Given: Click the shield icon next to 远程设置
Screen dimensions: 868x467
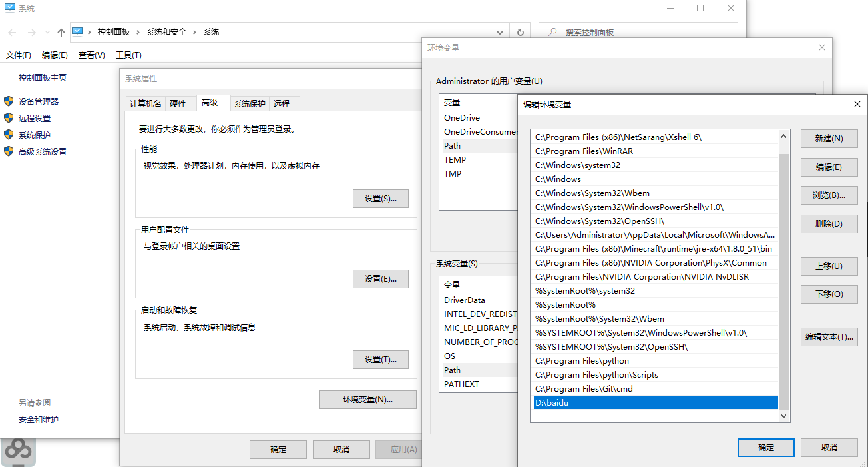Looking at the screenshot, I should 9,118.
